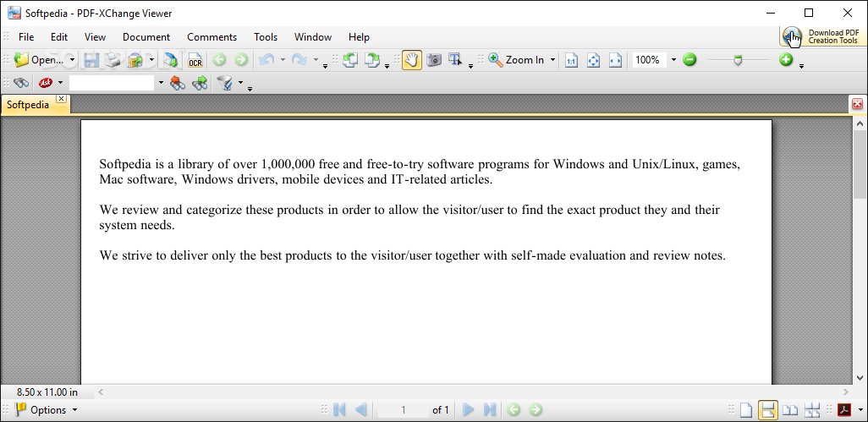Rotate the page clockwise
This screenshot has width=868, height=422.
(x=372, y=60)
